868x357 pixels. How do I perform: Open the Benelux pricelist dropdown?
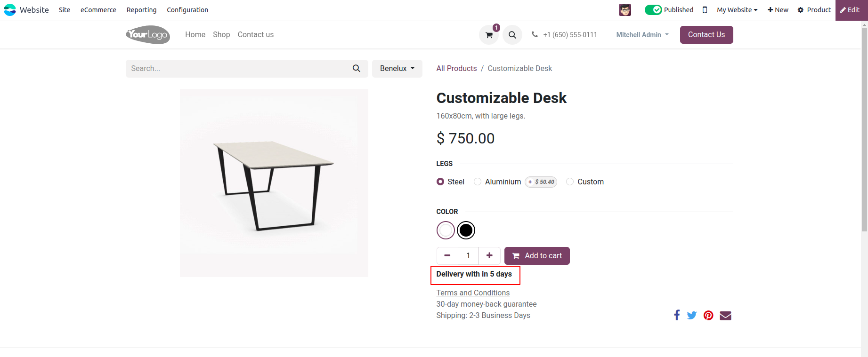397,68
